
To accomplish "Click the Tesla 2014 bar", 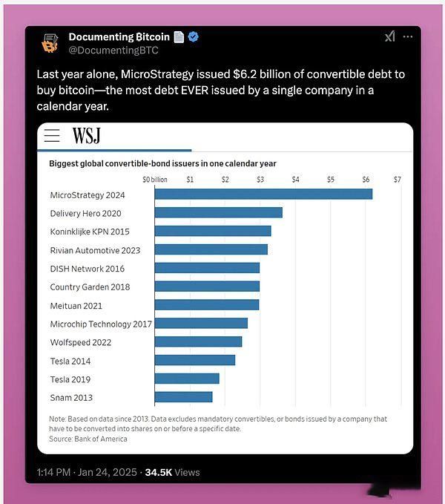I will point(194,360).
